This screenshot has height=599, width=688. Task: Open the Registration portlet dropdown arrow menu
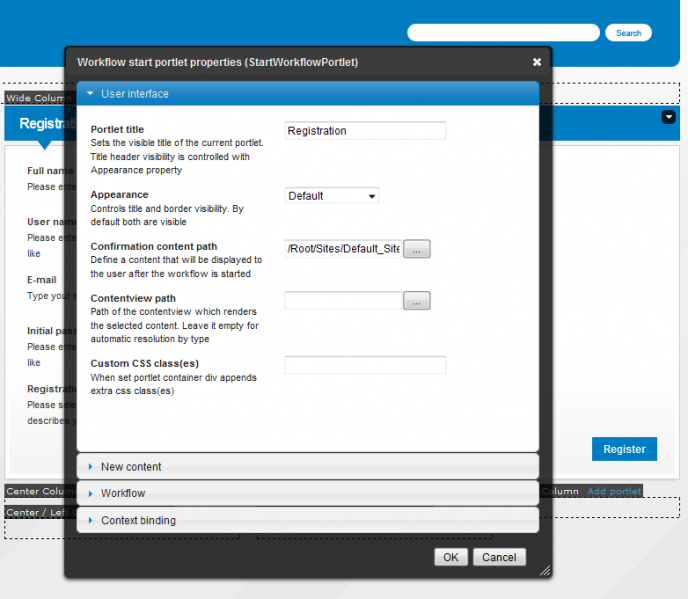(669, 117)
